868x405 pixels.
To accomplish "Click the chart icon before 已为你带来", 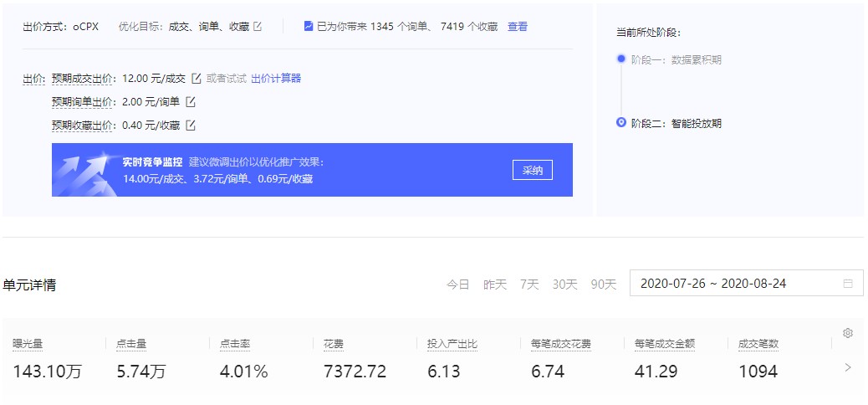I will (x=309, y=26).
